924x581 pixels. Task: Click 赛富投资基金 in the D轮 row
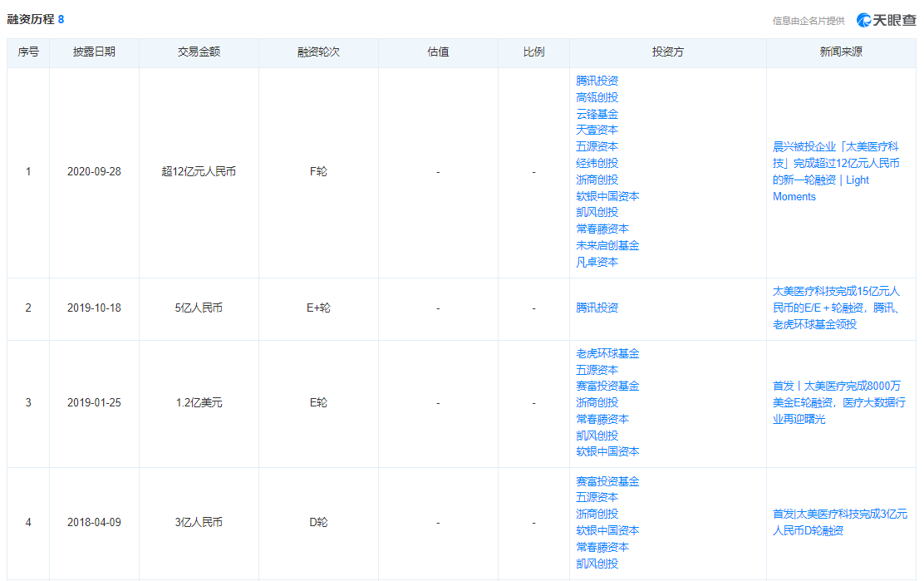pos(607,481)
